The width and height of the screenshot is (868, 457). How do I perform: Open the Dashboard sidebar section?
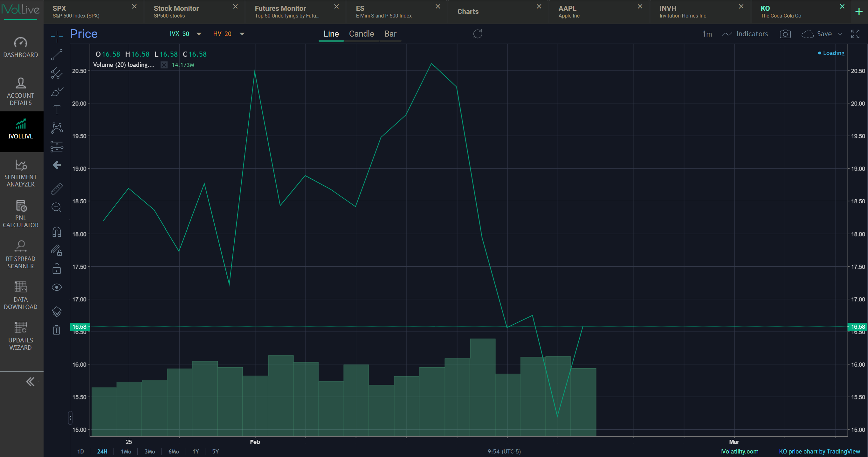point(21,47)
